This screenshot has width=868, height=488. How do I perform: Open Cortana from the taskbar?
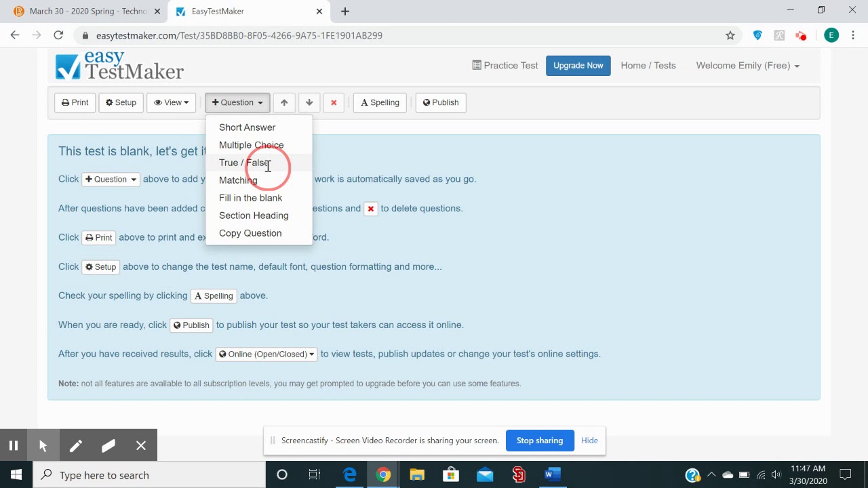coord(282,475)
